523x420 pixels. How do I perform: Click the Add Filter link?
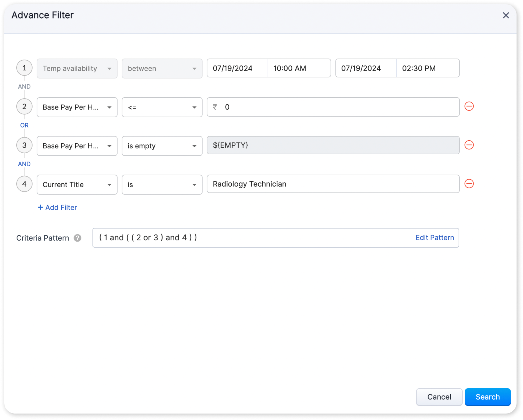(58, 208)
